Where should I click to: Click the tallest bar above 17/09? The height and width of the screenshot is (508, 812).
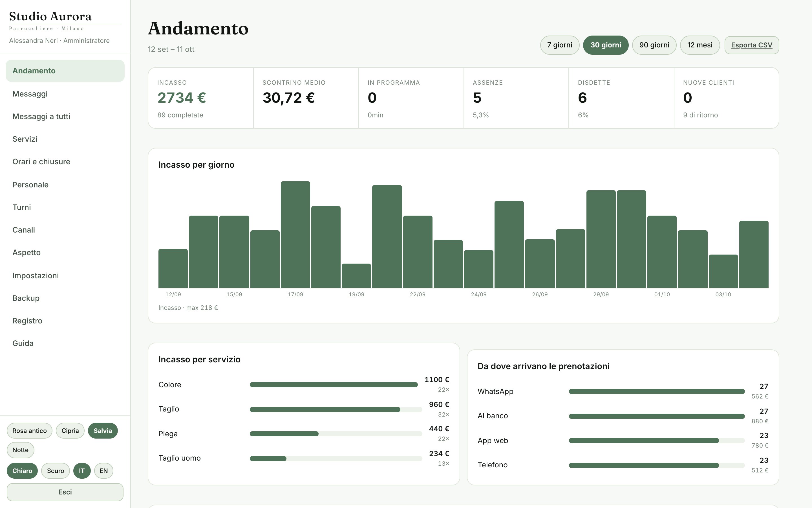(295, 235)
